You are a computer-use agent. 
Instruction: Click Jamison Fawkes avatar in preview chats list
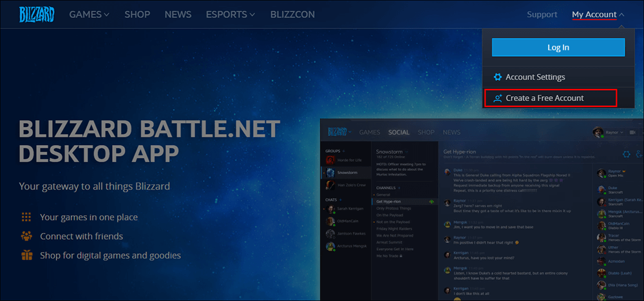pos(330,233)
